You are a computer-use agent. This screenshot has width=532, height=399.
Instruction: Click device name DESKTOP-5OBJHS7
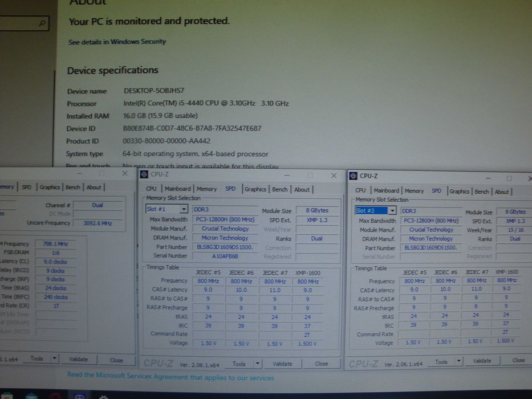point(154,91)
